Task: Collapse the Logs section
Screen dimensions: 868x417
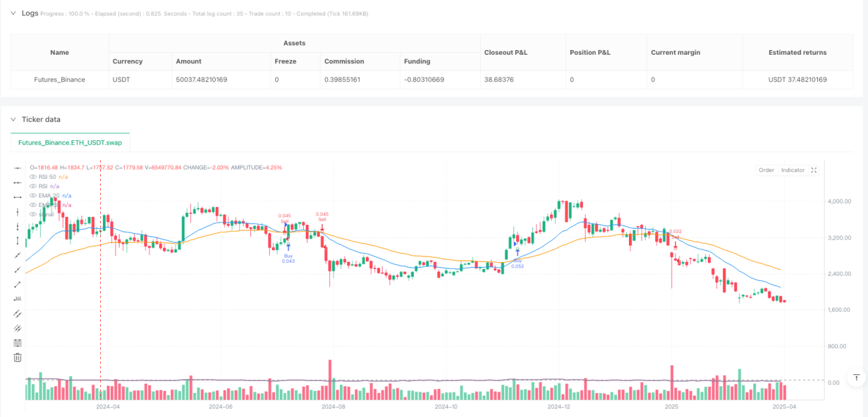Action: pyautogui.click(x=13, y=13)
